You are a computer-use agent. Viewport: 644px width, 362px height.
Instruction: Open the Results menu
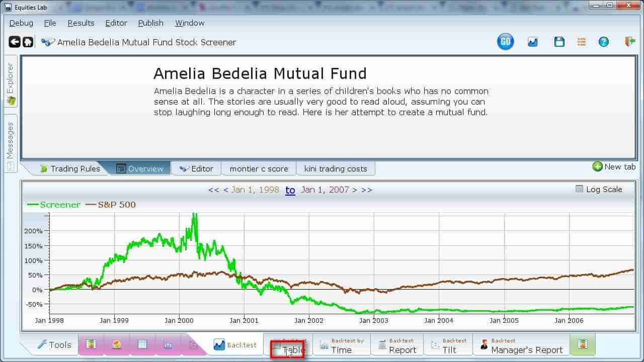point(81,23)
